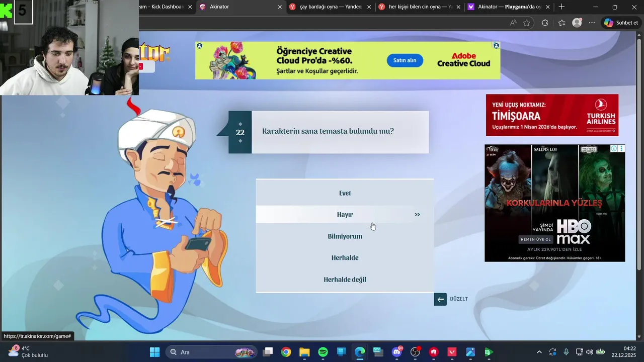This screenshot has height=362, width=644.
Task: Open a new browser tab
Action: 561,7
